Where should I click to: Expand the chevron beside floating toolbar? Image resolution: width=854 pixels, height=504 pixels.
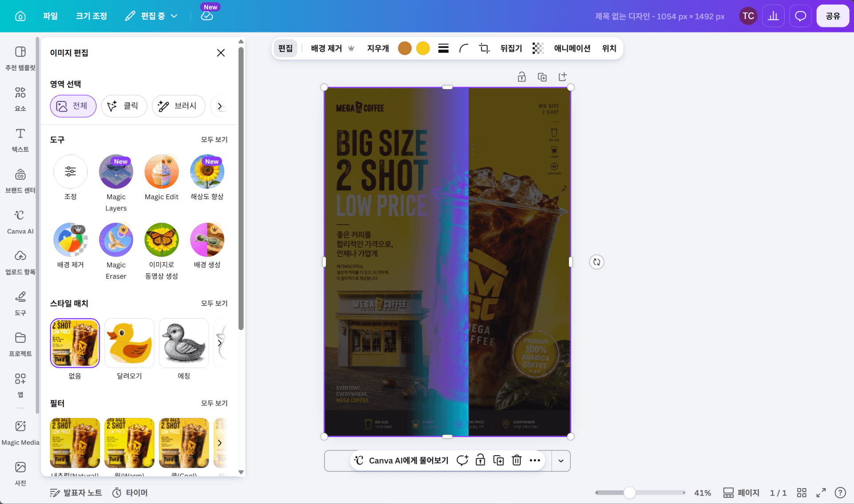pyautogui.click(x=561, y=461)
